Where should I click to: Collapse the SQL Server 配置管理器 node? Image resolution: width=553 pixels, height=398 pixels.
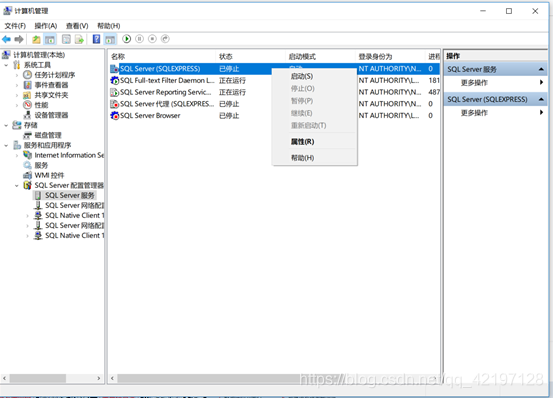coord(17,186)
